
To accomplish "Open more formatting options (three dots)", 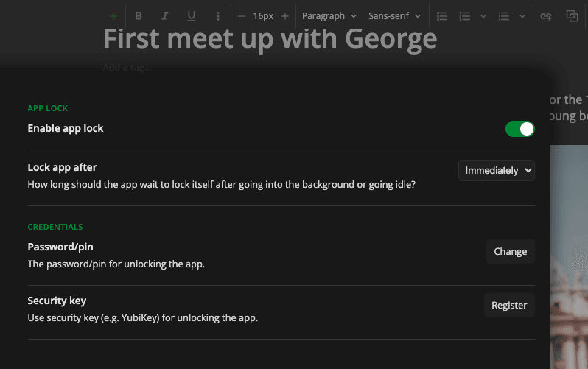I will pos(218,15).
